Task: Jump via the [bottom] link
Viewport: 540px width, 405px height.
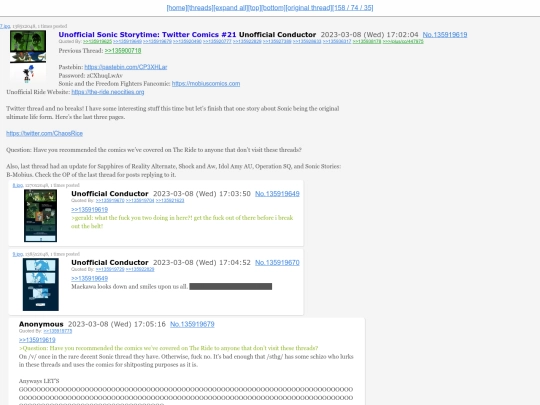Action: coord(273,8)
